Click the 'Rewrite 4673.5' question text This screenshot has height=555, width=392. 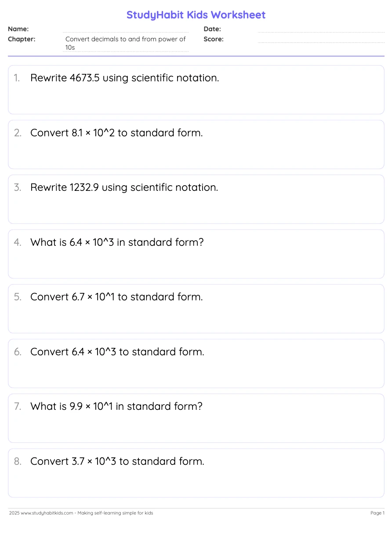(124, 78)
